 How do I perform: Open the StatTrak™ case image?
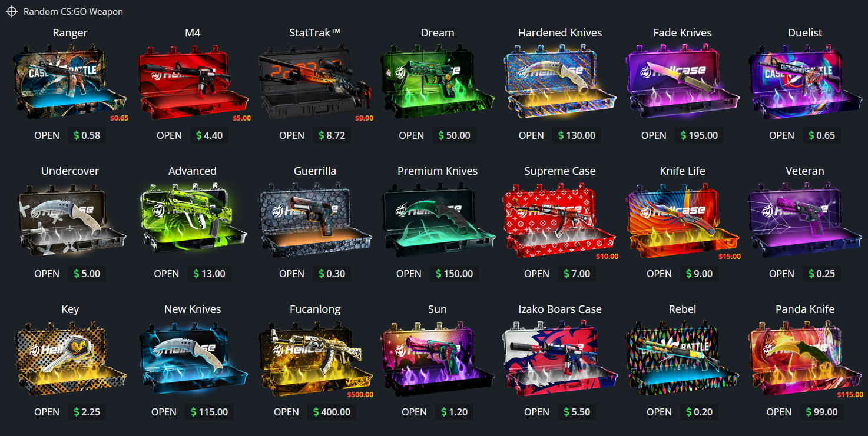point(315,82)
